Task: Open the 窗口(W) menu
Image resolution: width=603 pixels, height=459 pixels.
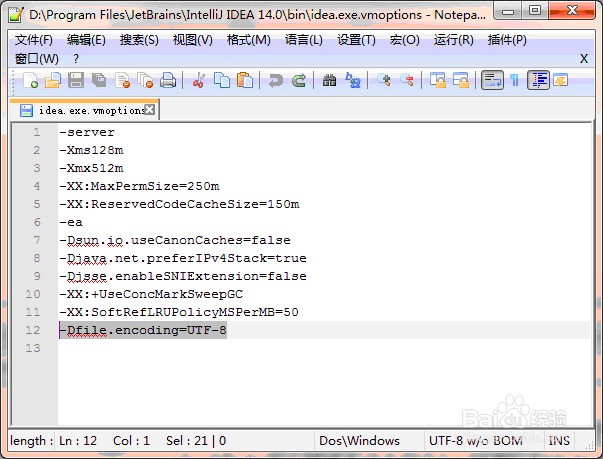Action: point(37,59)
